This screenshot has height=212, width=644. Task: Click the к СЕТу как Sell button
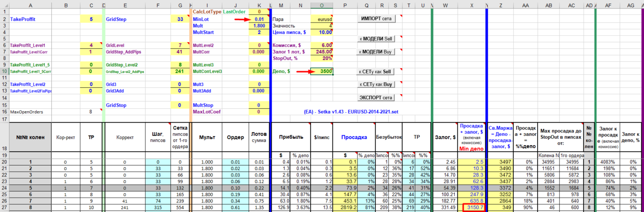pyautogui.click(x=376, y=72)
